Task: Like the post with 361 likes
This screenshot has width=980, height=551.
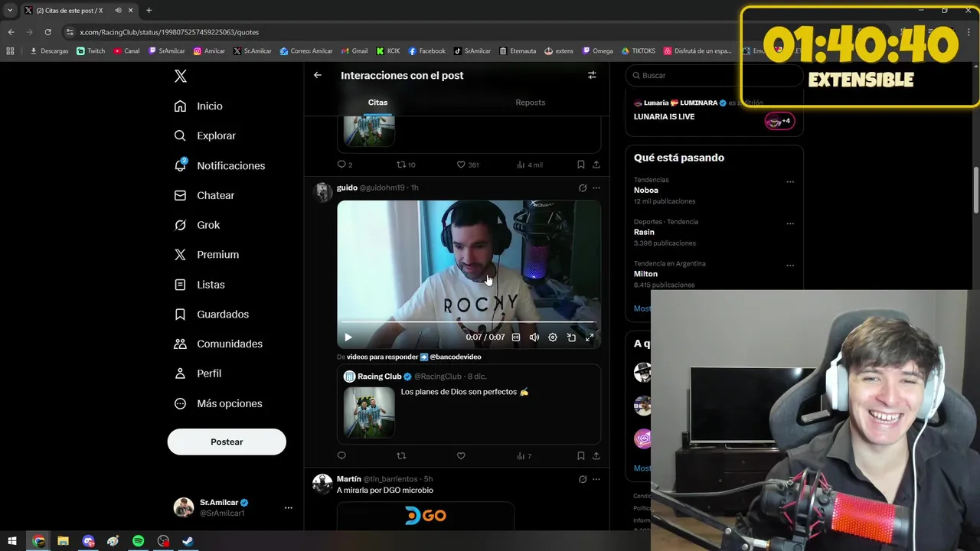Action: pyautogui.click(x=467, y=165)
